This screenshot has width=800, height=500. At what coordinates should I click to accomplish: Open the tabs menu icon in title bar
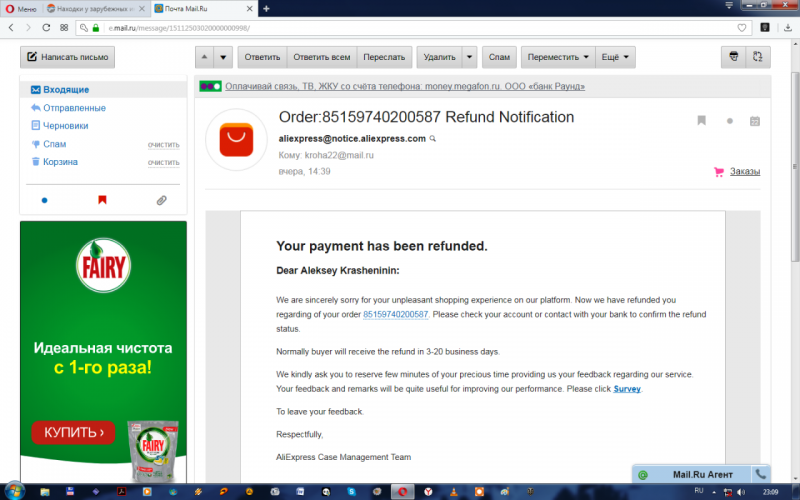point(729,5)
